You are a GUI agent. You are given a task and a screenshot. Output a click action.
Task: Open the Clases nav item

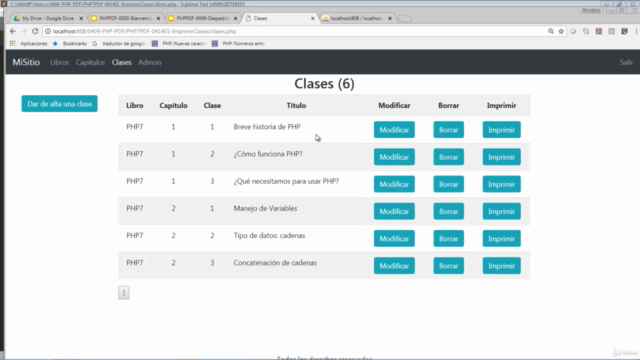122,62
